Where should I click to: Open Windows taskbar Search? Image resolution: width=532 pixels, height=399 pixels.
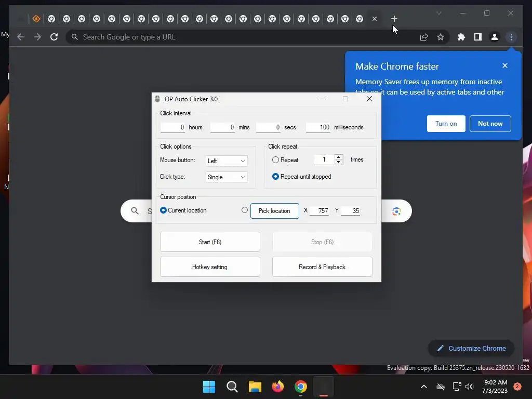[x=232, y=387]
